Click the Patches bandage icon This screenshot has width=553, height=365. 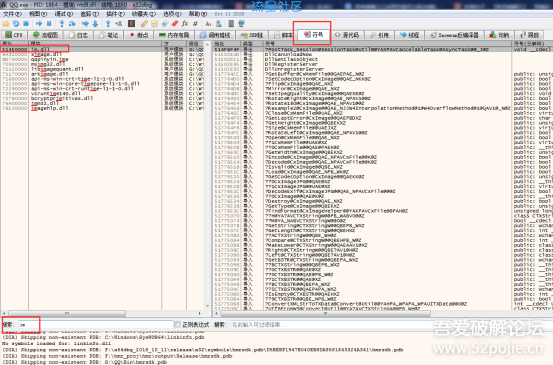[x=144, y=24]
